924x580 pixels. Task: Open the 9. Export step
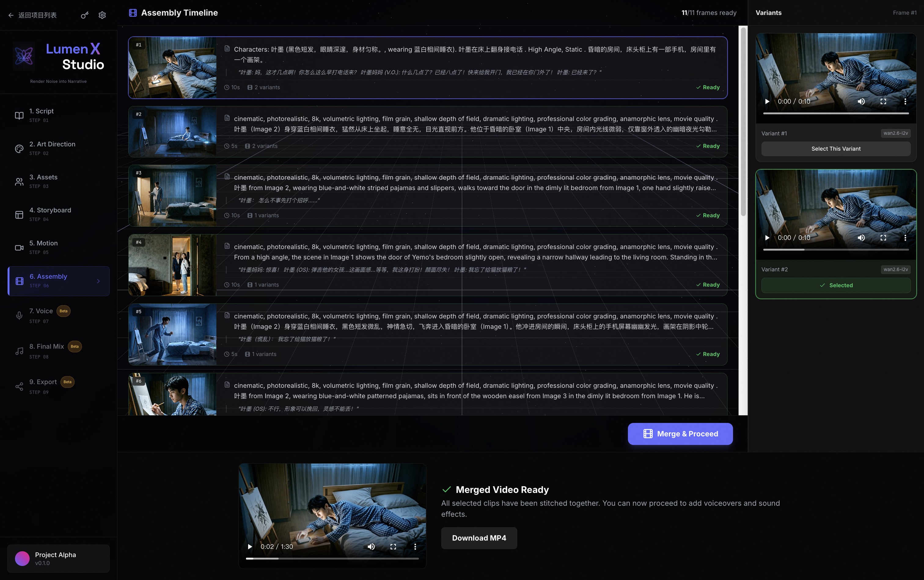(x=58, y=386)
